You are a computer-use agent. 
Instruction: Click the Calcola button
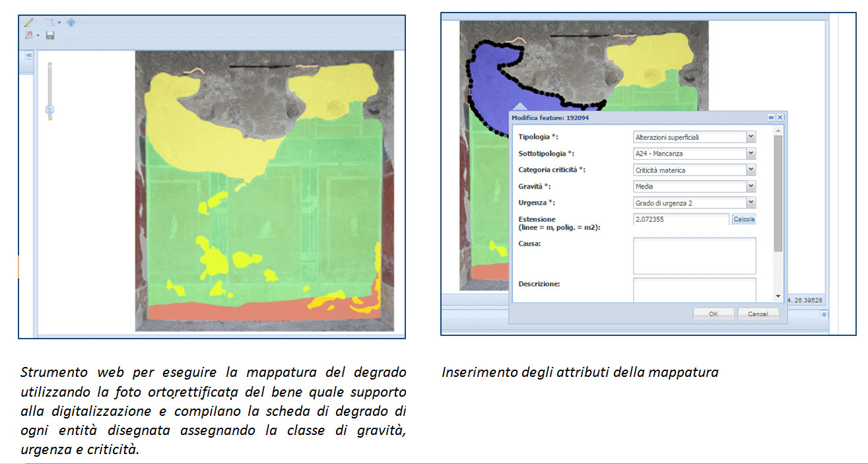[744, 219]
